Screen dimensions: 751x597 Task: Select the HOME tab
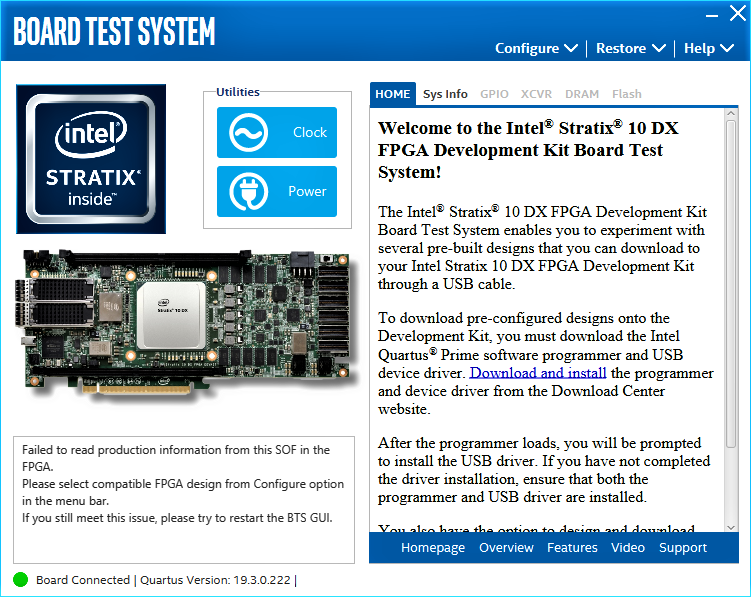coord(393,94)
